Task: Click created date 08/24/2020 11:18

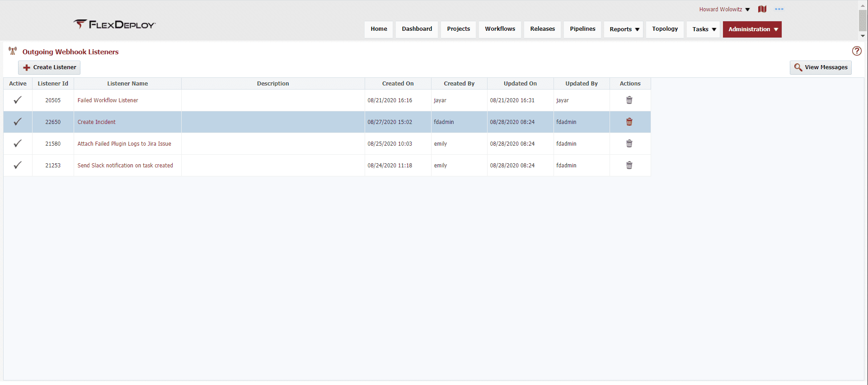Action: pos(390,166)
